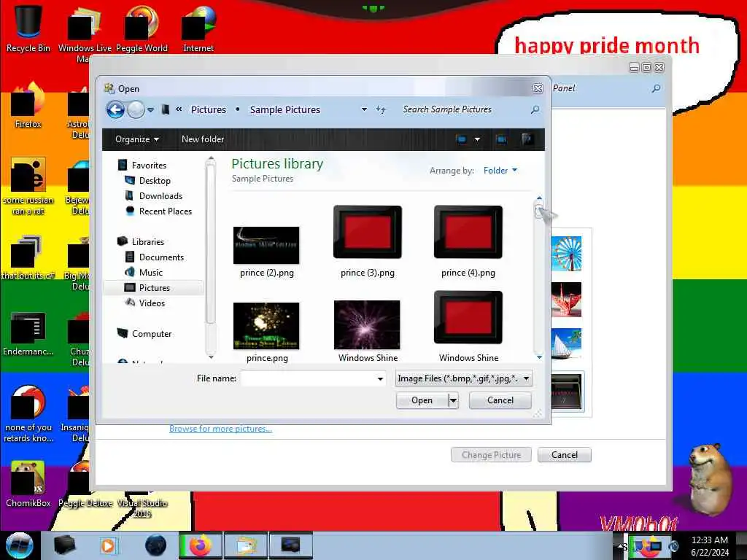Click navigation pane scroll down arrow
The image size is (747, 560).
[211, 357]
